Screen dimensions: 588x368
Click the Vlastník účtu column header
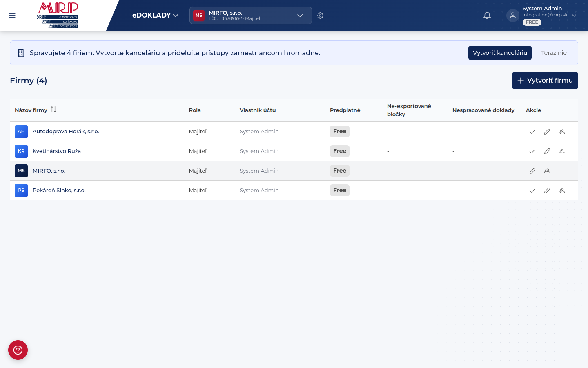[x=258, y=110]
